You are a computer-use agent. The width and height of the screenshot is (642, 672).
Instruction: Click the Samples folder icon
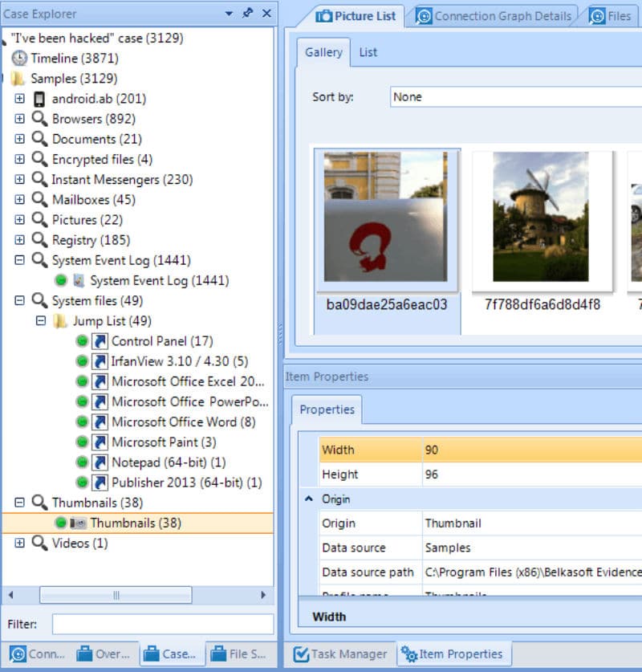click(x=18, y=79)
